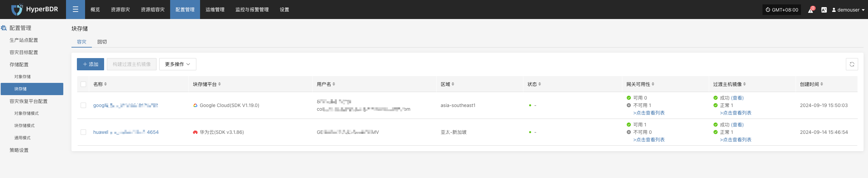Image resolution: width=868 pixels, height=178 pixels.
Task: Open 策略设置 in the sidebar
Action: click(x=19, y=150)
